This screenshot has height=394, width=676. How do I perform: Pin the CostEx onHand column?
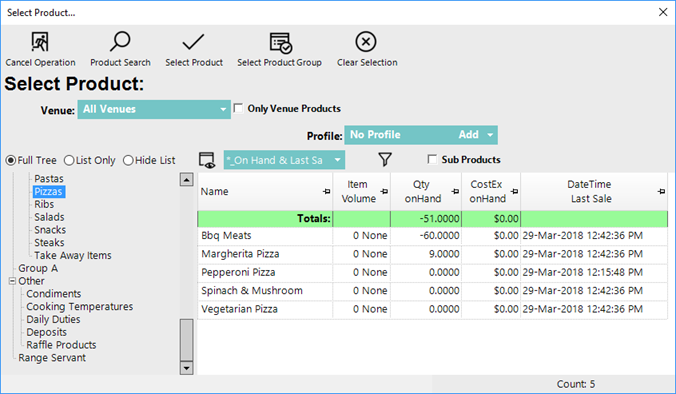515,191
